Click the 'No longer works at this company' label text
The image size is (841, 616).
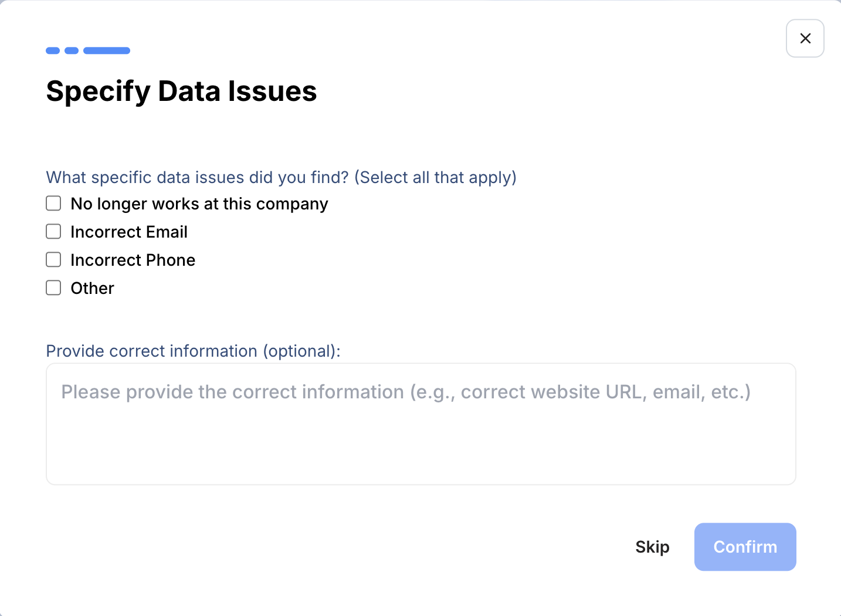click(x=199, y=204)
